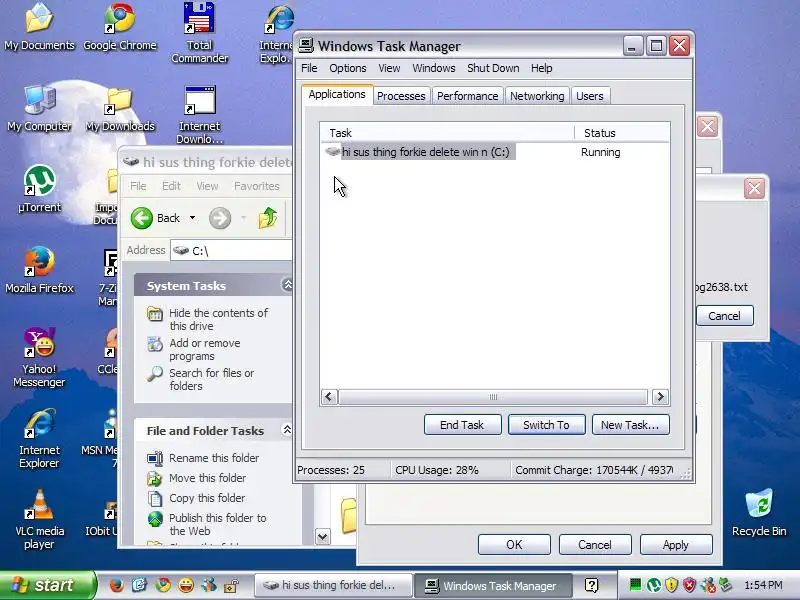
Task: Click Cancel next to Apply button
Action: pyautogui.click(x=595, y=544)
